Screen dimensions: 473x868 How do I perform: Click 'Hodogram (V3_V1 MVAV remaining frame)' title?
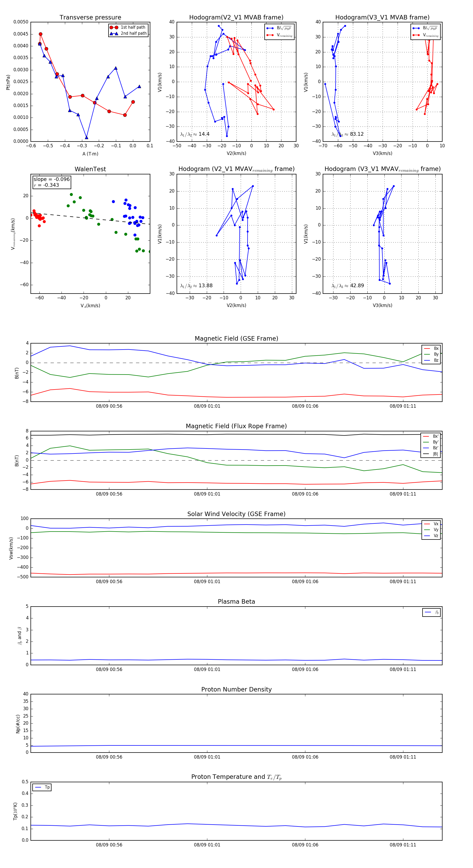[382, 169]
